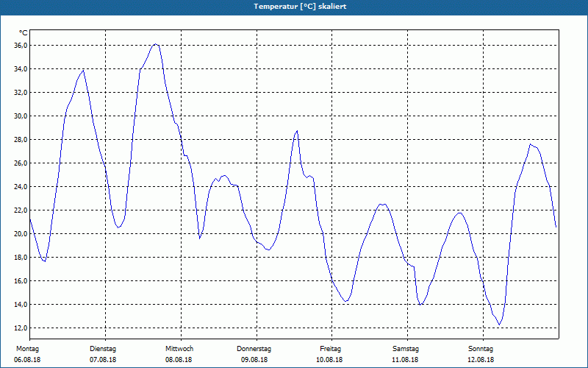Click the Montag day label
Screen dimensions: 588x368
(27, 349)
